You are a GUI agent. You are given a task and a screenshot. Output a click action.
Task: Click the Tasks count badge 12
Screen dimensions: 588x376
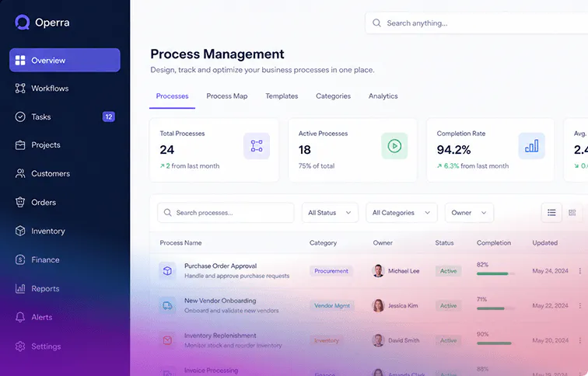[x=109, y=117]
